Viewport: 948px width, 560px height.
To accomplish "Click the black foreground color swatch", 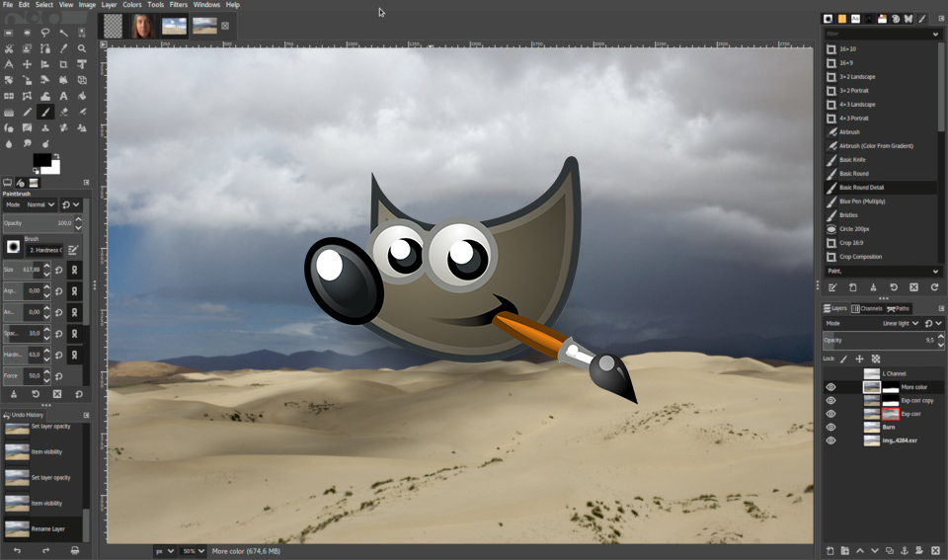I will 41,160.
